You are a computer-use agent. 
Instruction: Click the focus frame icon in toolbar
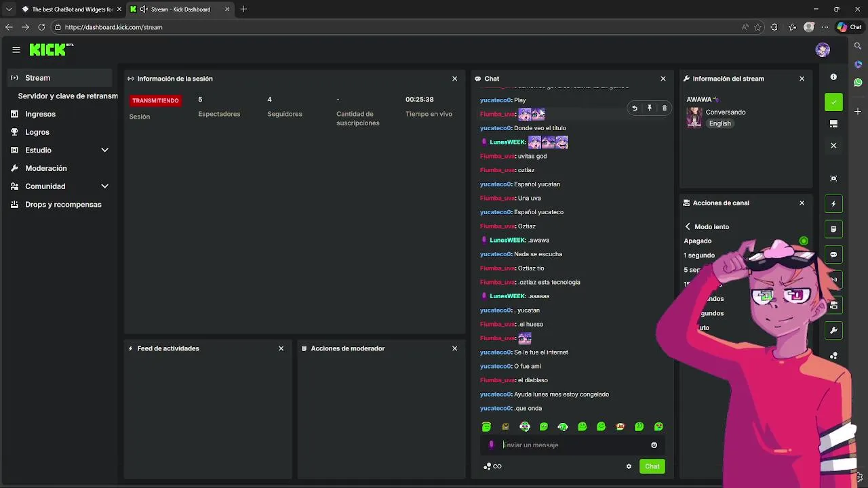tap(833, 178)
